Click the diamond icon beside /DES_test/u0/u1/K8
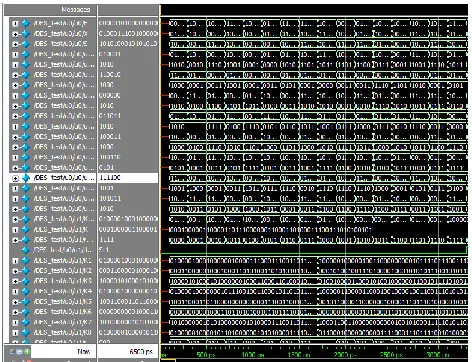Viewport: 472px width, 362px height. (x=26, y=333)
